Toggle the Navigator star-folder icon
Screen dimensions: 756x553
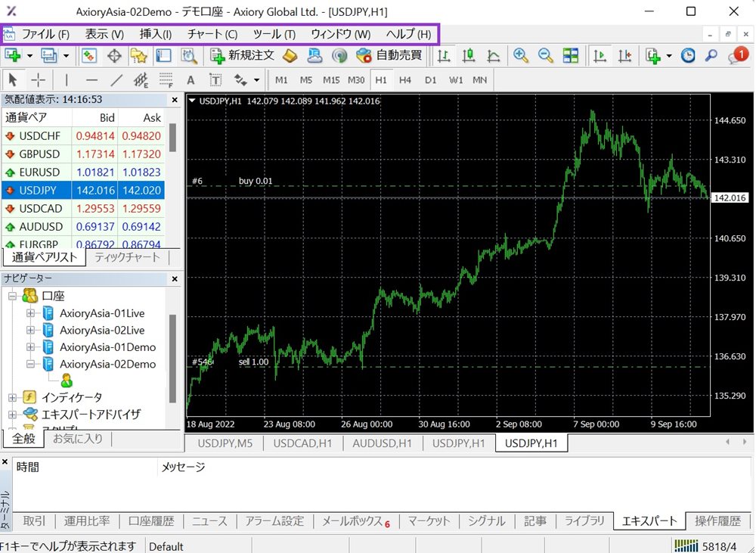[x=139, y=55]
